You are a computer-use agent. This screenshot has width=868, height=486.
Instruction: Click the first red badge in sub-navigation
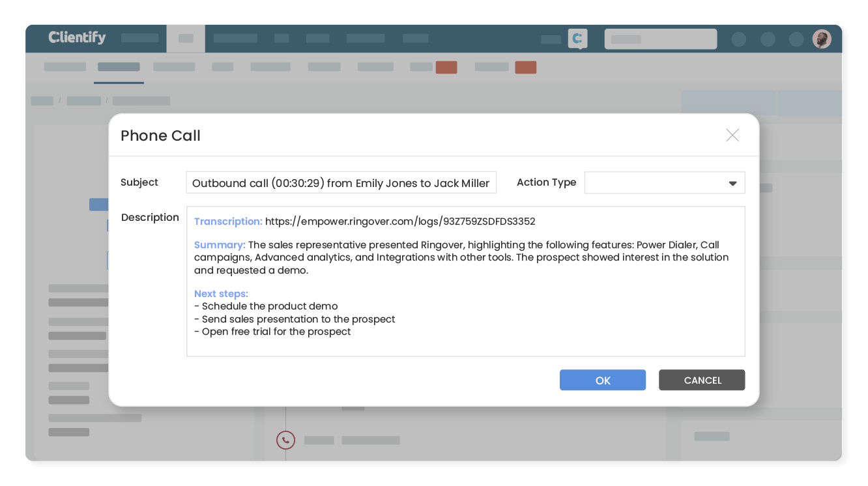pyautogui.click(x=446, y=67)
